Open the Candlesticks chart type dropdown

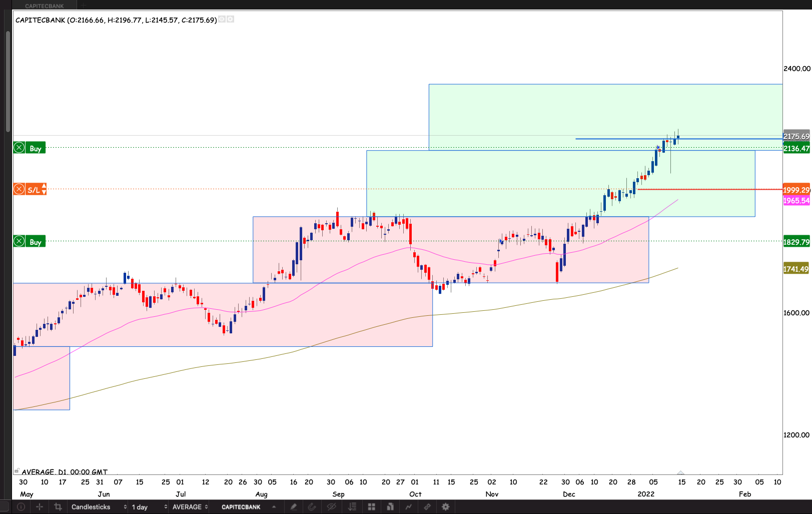pyautogui.click(x=99, y=507)
